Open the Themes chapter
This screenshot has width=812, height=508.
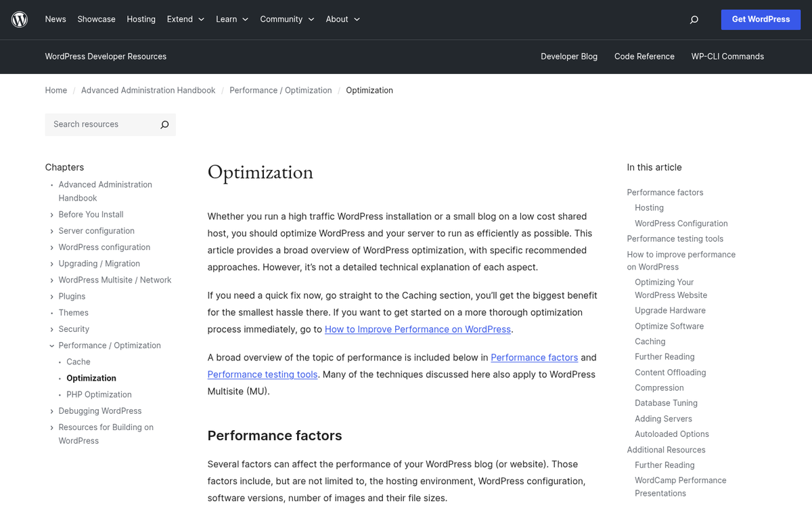point(74,313)
